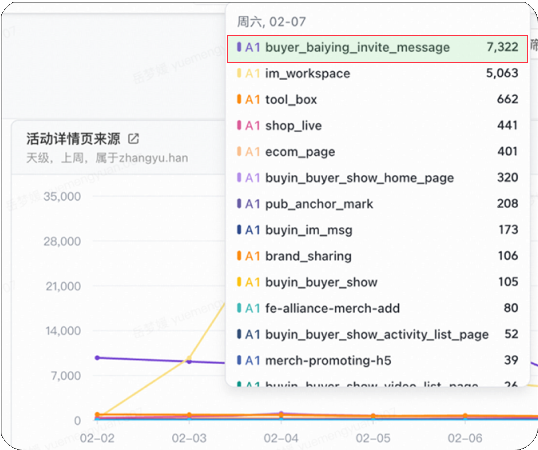Open the external link icon beside 活动详情页来源
Viewport: 538px width, 450px height.
click(x=133, y=139)
